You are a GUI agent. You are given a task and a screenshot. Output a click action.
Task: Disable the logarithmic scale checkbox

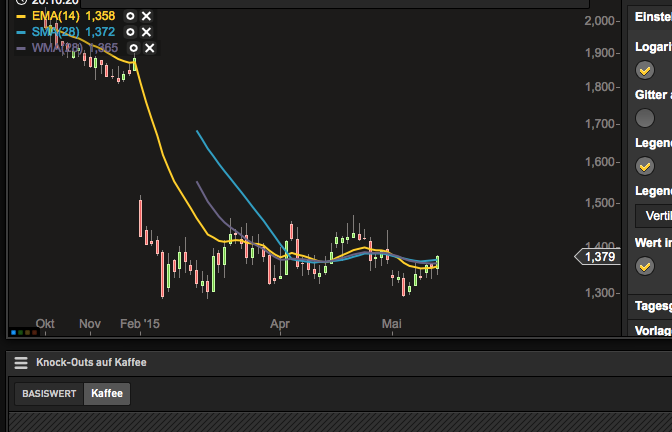pyautogui.click(x=645, y=70)
